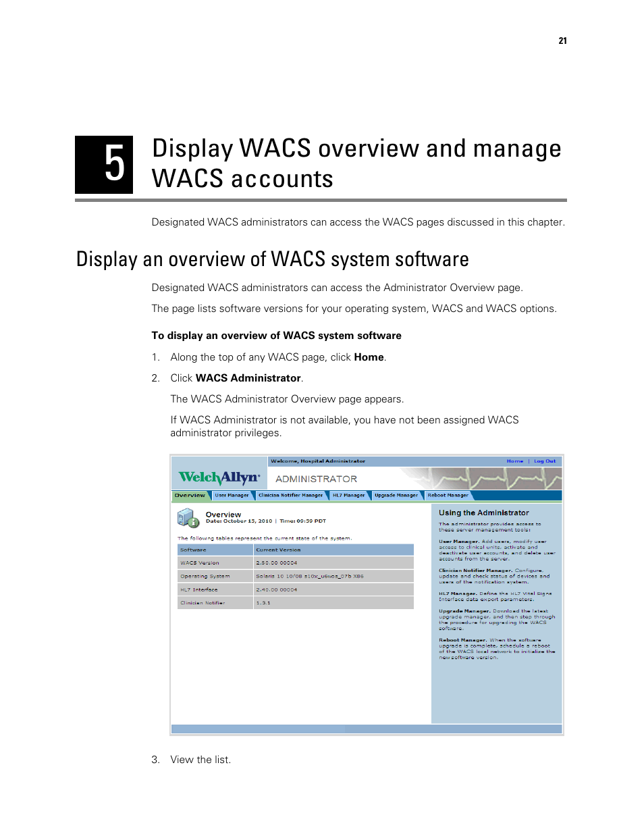Click the Overview date and time line

tap(266, 521)
